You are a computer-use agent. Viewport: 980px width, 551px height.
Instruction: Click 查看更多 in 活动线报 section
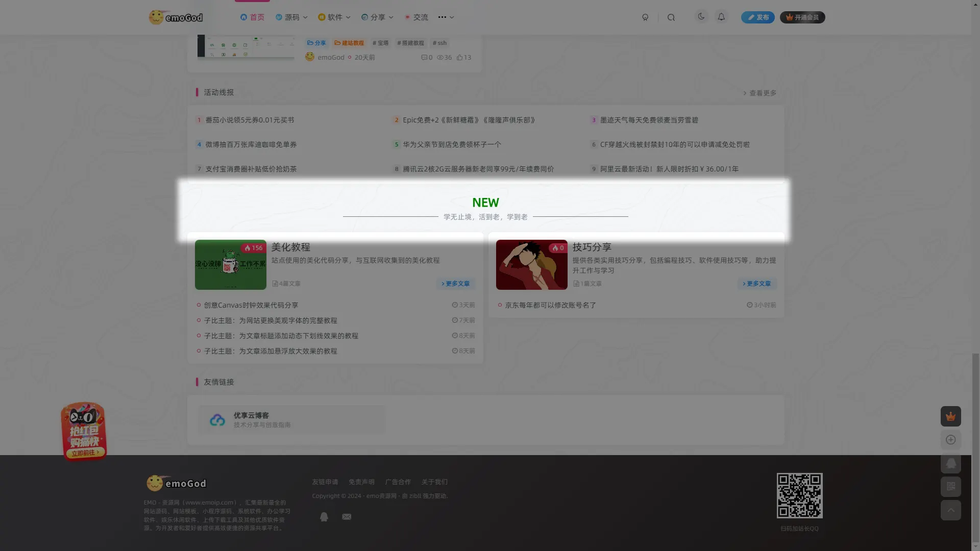coord(759,93)
